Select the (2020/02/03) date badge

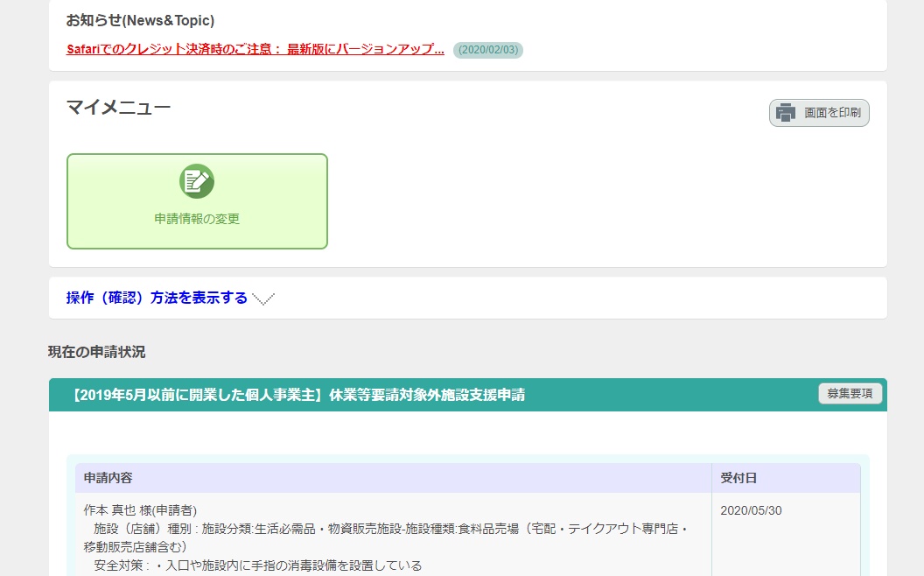click(x=488, y=50)
